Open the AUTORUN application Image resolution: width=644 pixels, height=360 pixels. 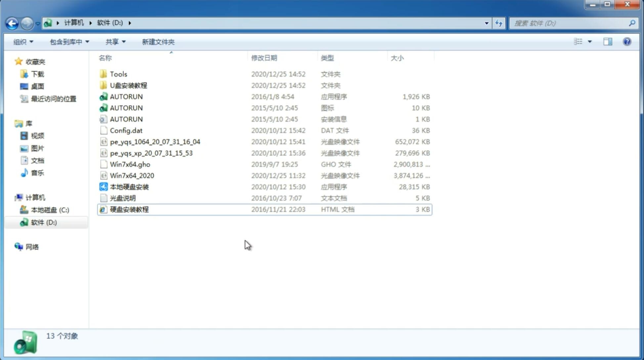126,96
